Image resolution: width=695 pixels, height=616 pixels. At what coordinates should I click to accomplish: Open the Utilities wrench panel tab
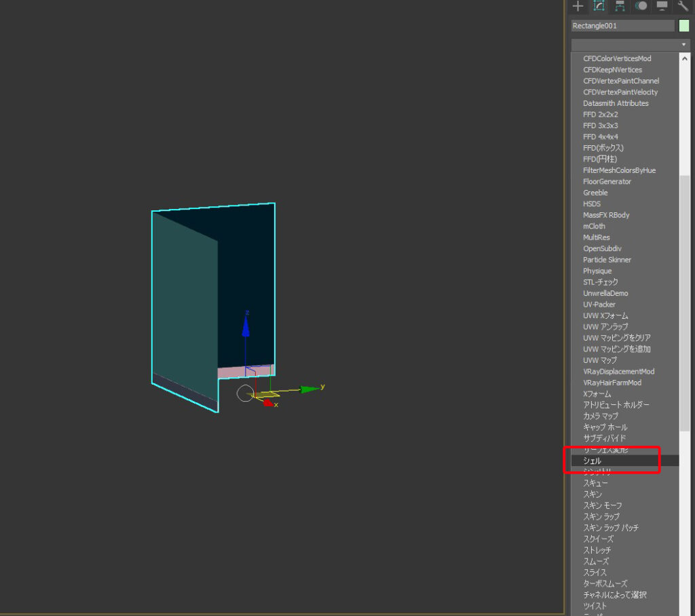click(x=683, y=6)
